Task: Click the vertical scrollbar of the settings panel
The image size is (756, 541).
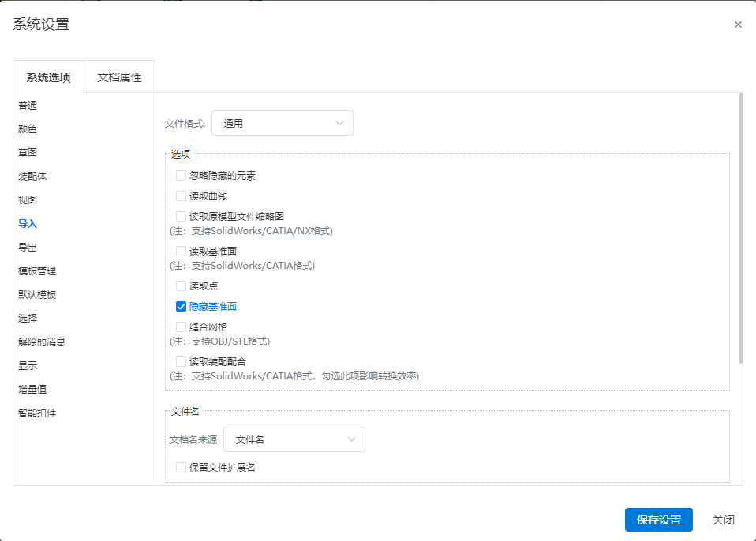Action: (x=741, y=229)
